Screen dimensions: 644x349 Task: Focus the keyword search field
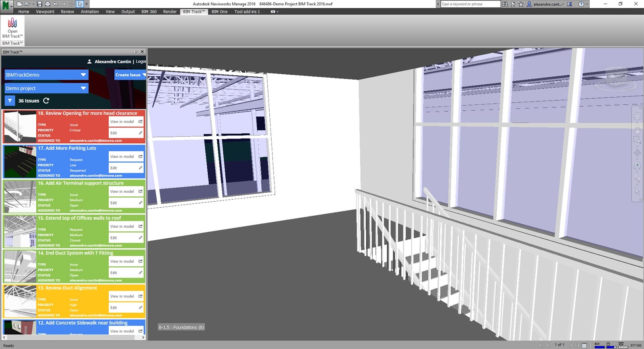[x=470, y=4]
